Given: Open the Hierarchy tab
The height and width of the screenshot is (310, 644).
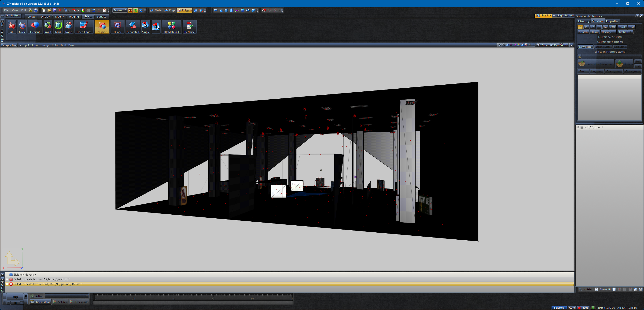Looking at the screenshot, I should coord(584,21).
